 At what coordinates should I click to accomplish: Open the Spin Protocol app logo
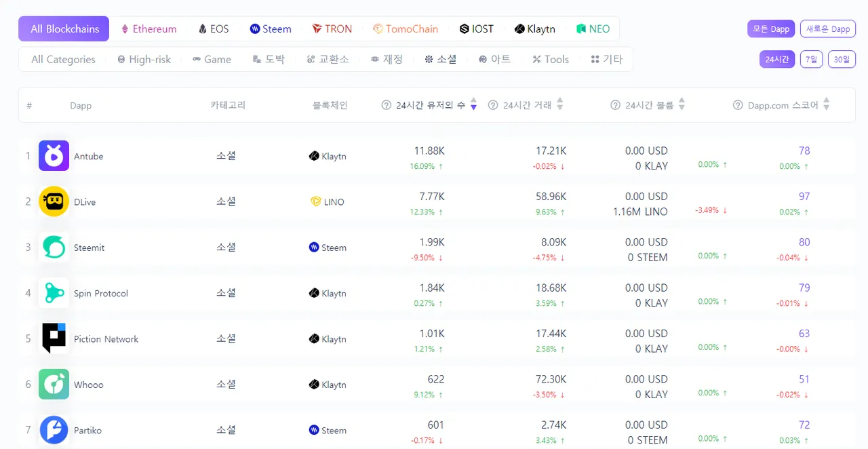54,293
